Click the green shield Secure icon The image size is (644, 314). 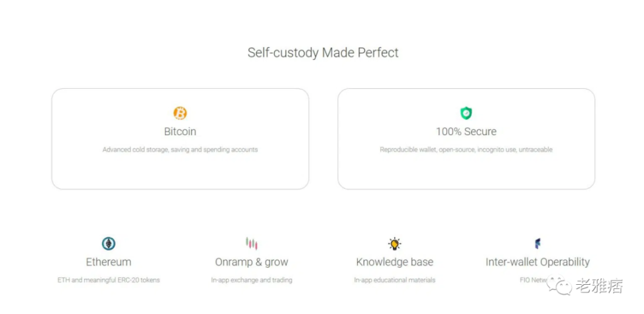[x=466, y=113]
